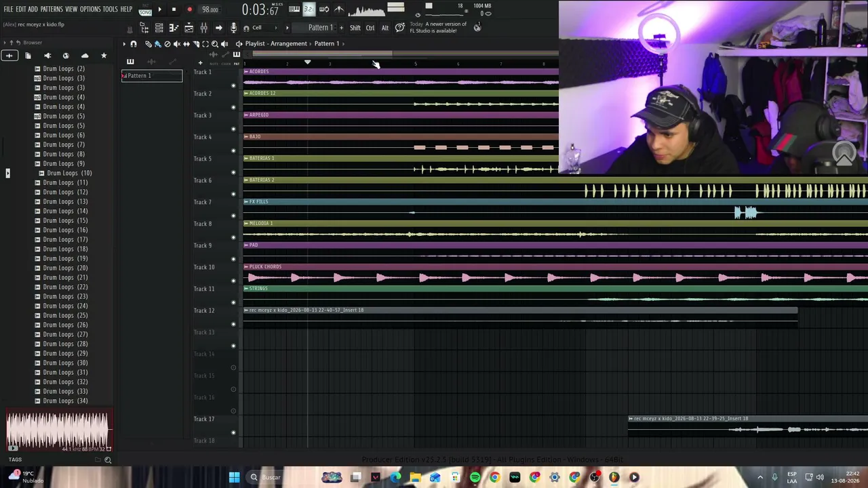
Task: Toggle mute on Track 1
Action: 233,85
